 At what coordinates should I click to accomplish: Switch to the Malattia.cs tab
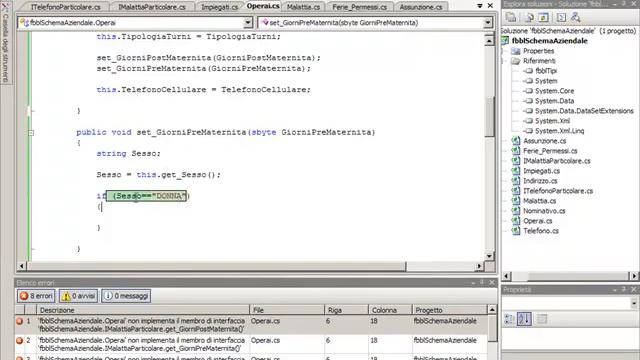tap(303, 7)
